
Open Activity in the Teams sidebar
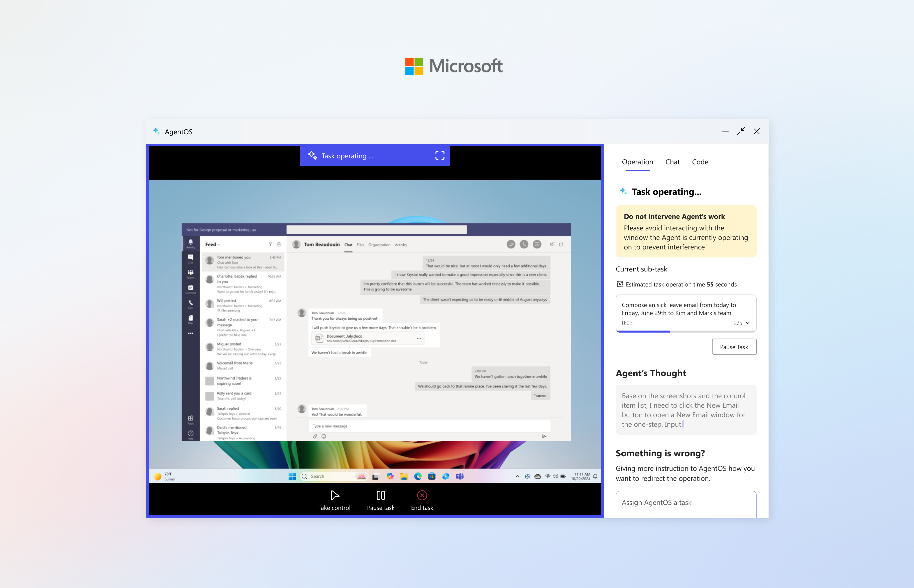[191, 244]
